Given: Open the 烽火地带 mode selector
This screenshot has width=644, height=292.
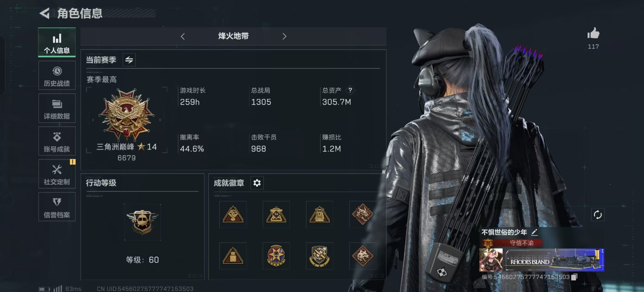Looking at the screenshot, I should pos(233,36).
